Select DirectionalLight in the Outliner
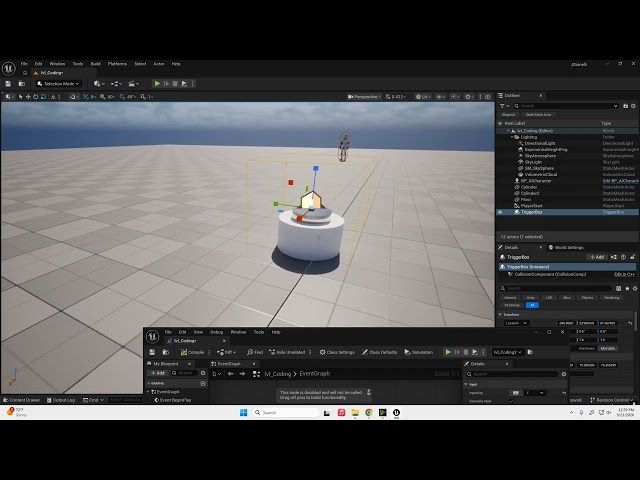This screenshot has width=640, height=480. tap(540, 143)
